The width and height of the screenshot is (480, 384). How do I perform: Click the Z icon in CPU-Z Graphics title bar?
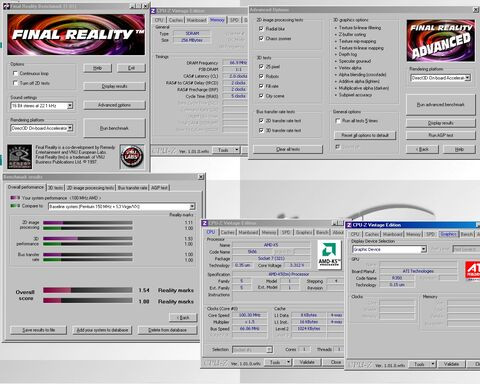349,225
